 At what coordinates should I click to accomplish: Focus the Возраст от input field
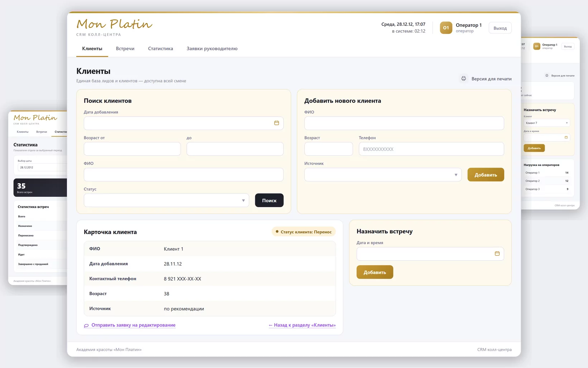132,149
